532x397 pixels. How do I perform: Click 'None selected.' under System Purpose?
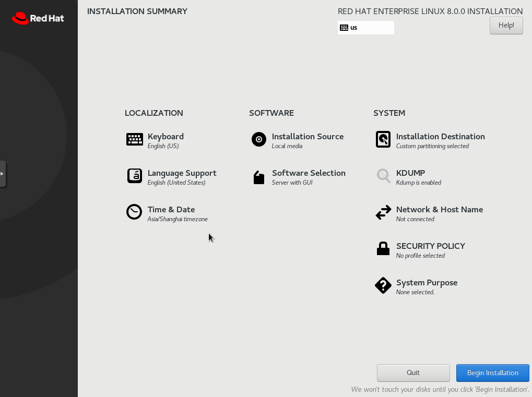[415, 292]
